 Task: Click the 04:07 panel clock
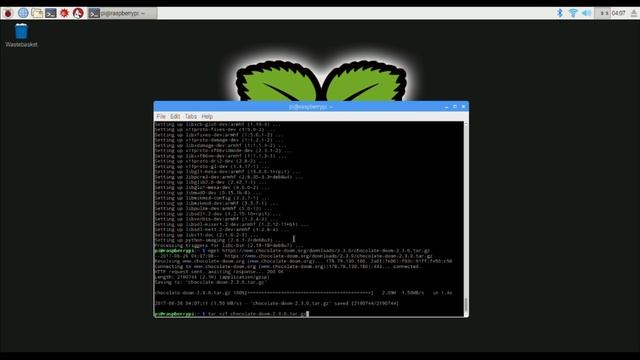coord(618,13)
